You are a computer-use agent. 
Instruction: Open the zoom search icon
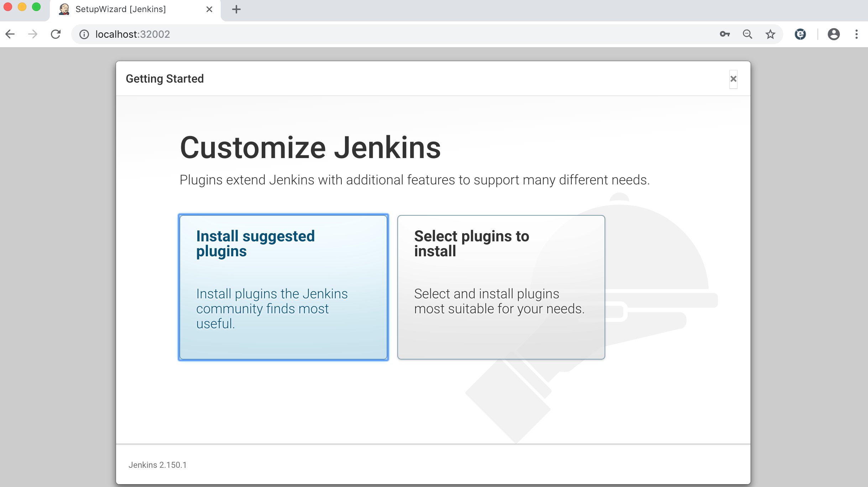(748, 34)
